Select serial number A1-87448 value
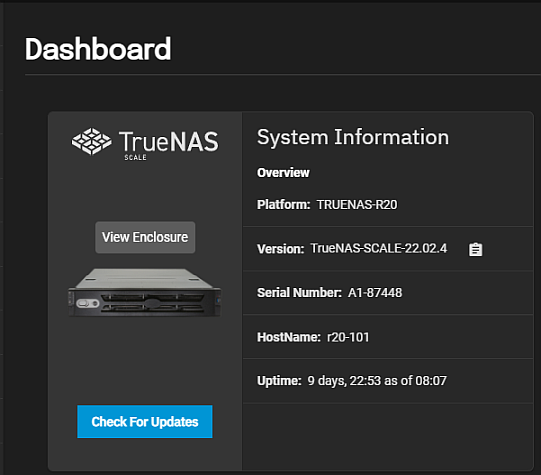The image size is (541, 475). click(375, 293)
